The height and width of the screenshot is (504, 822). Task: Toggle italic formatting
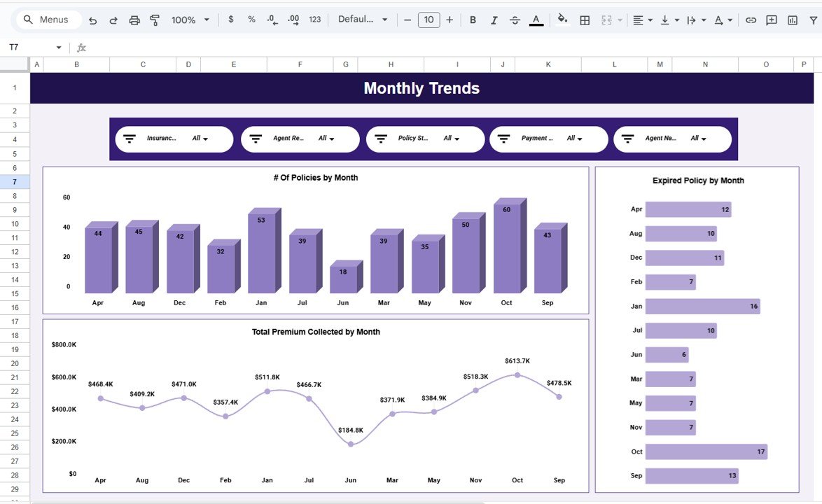click(x=494, y=20)
